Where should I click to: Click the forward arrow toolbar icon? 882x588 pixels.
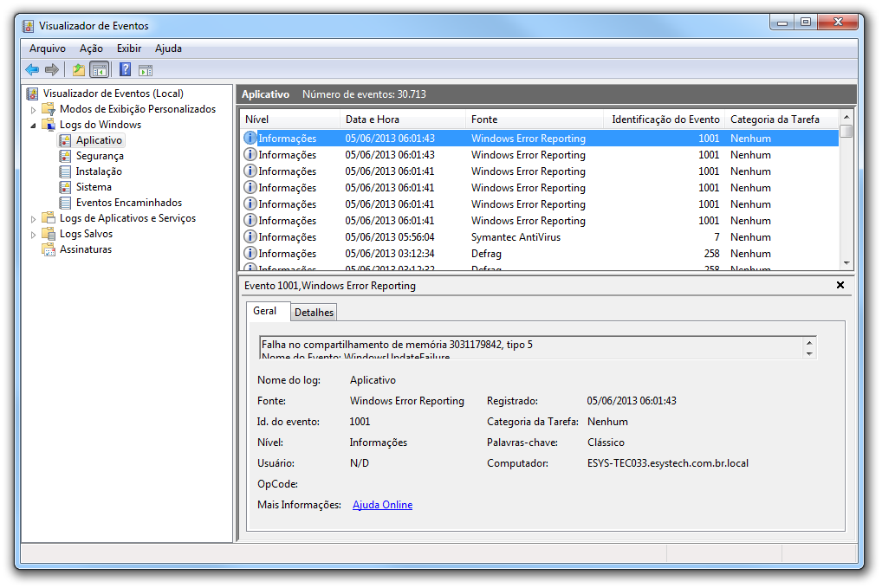click(52, 69)
